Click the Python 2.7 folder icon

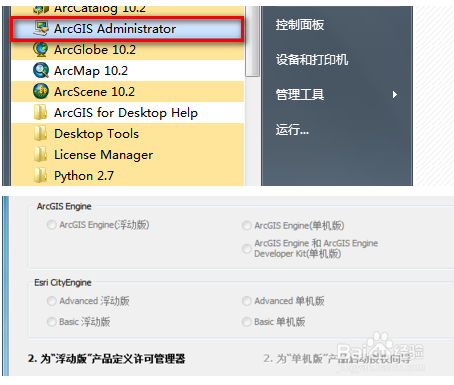click(41, 175)
